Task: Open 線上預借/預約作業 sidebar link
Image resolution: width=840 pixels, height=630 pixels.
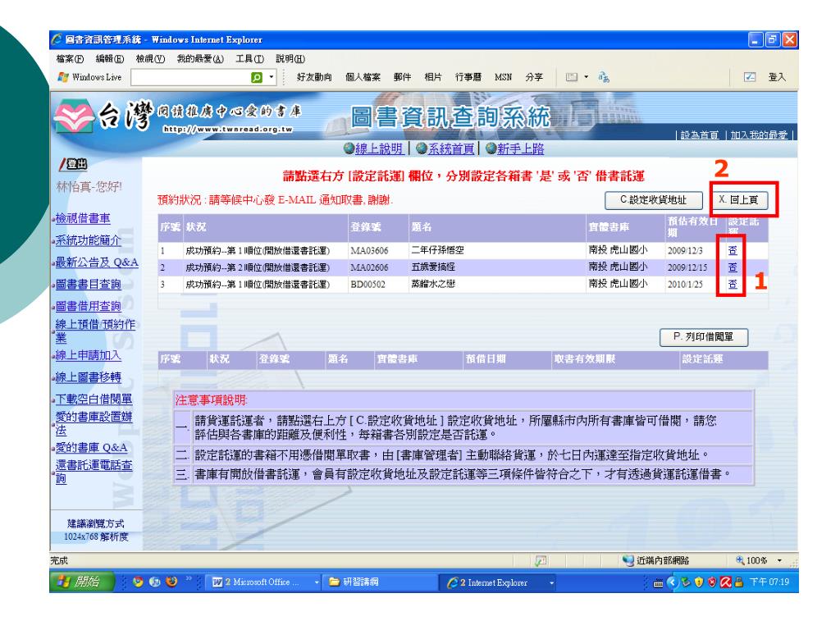Action: click(95, 331)
